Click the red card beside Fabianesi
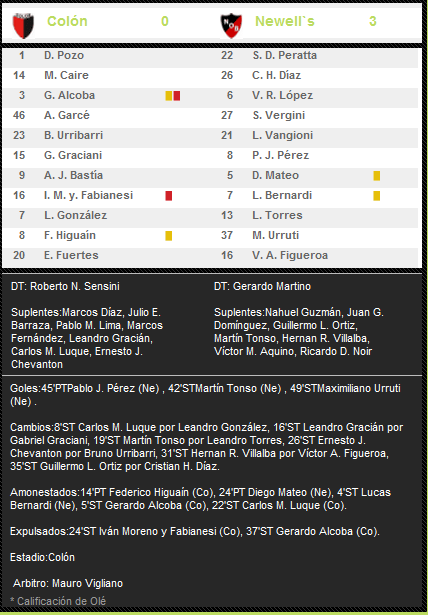Screen dimensions: 428x615 point(169,195)
